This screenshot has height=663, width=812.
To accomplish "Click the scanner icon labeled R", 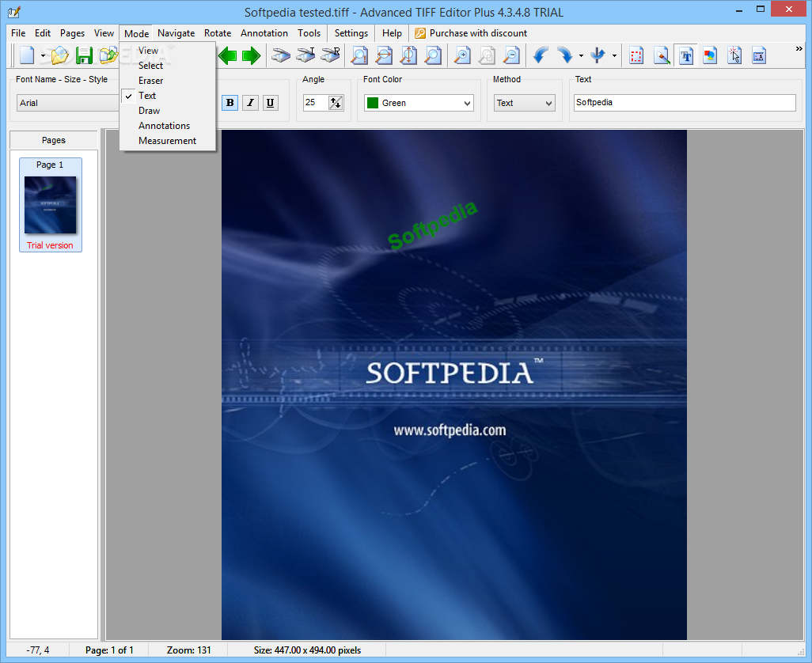I will pos(330,55).
